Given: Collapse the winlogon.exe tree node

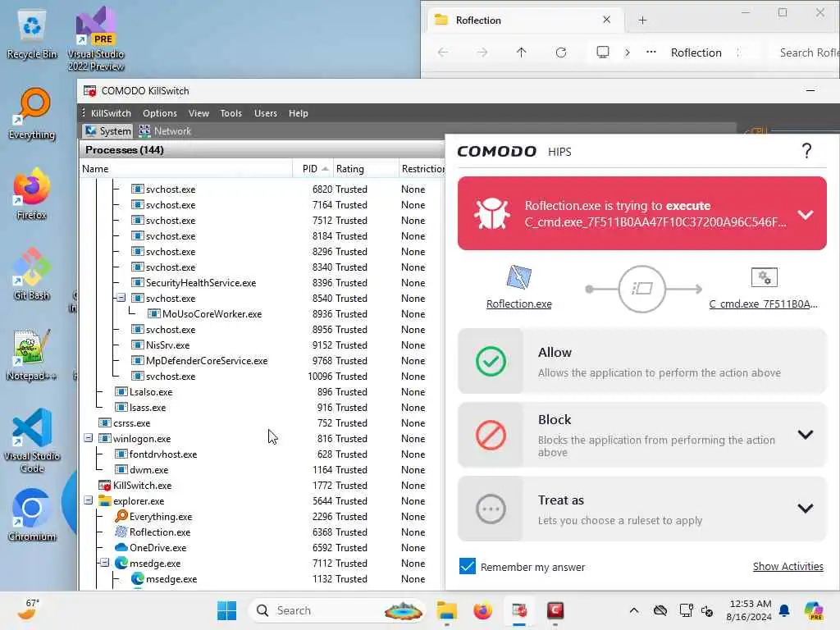Looking at the screenshot, I should point(89,438).
